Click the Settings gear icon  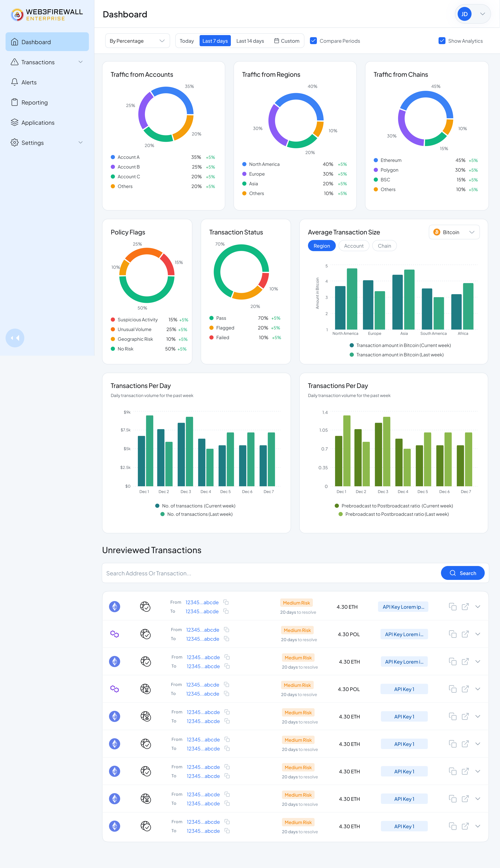(14, 143)
